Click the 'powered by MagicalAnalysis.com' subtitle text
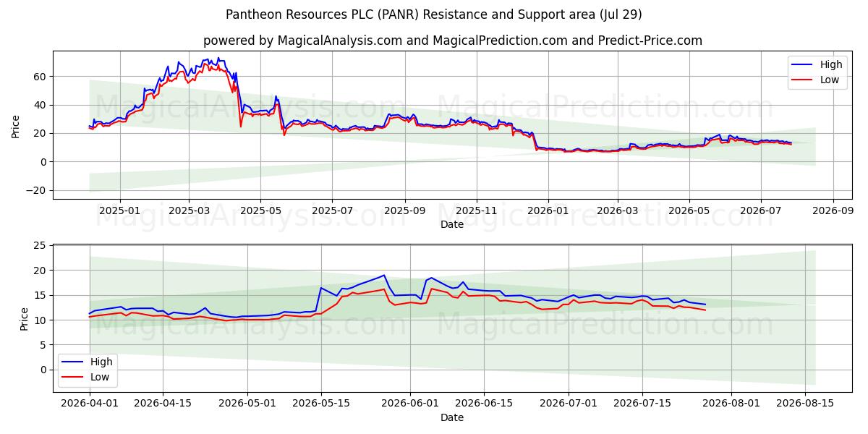The width and height of the screenshot is (868, 434). click(302, 41)
